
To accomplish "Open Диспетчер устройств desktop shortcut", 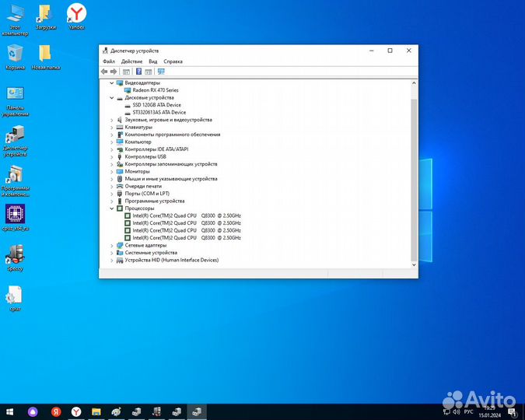I will [x=15, y=141].
